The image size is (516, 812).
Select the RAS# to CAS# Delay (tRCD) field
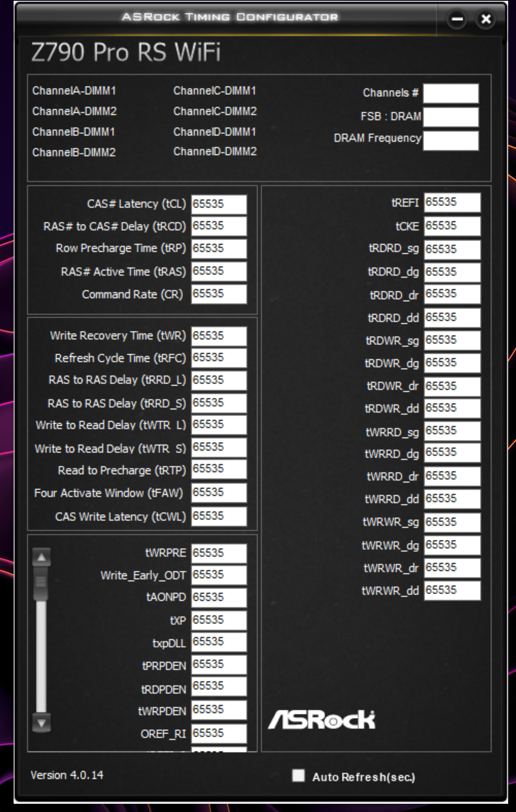[219, 226]
